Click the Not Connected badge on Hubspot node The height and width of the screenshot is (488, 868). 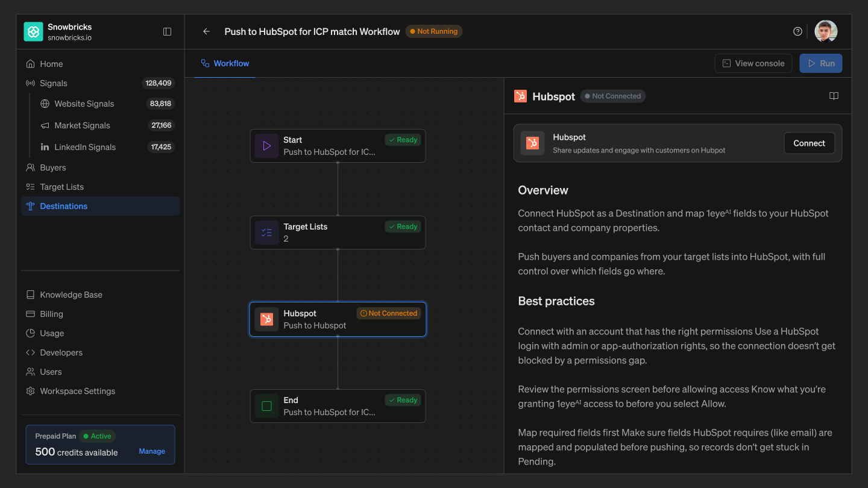point(389,313)
